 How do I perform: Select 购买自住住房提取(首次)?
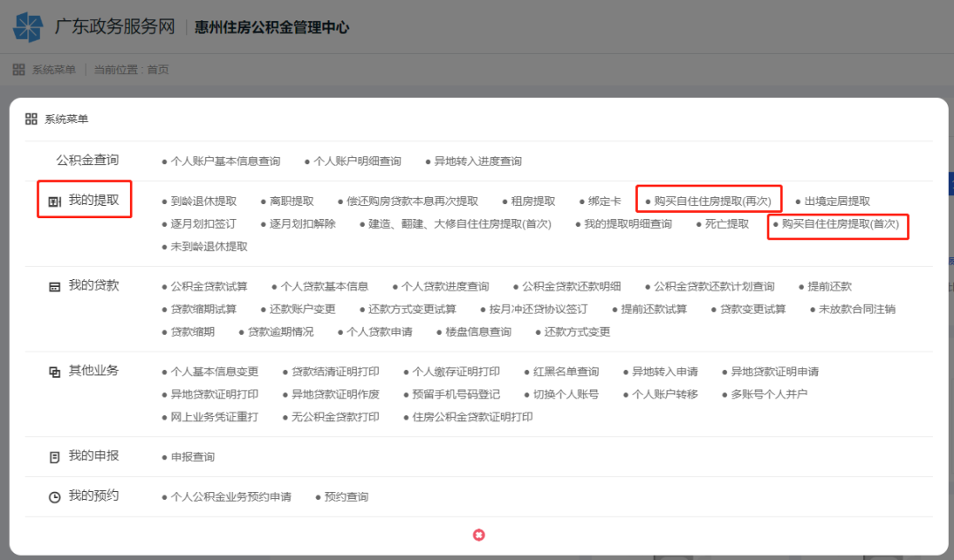click(840, 224)
